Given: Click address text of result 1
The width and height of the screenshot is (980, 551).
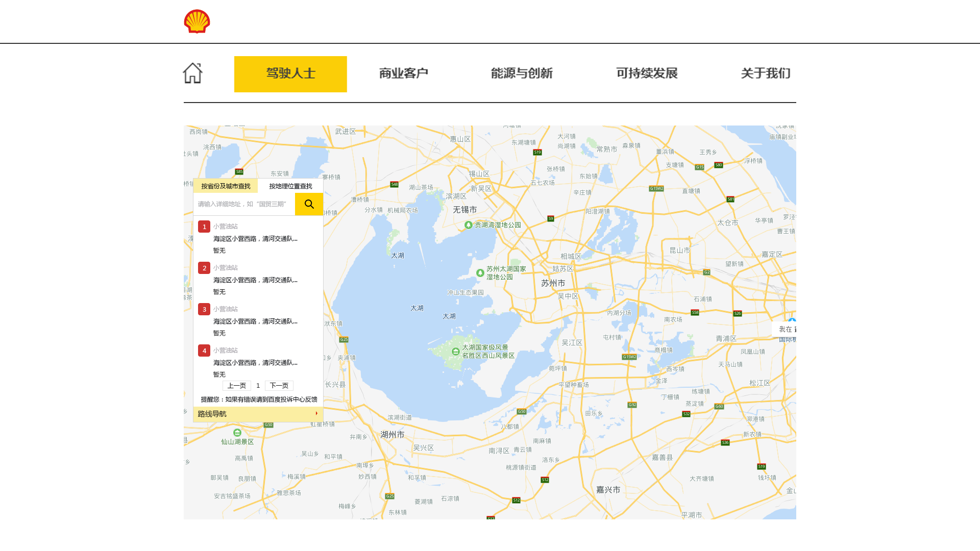Looking at the screenshot, I should pos(255,239).
